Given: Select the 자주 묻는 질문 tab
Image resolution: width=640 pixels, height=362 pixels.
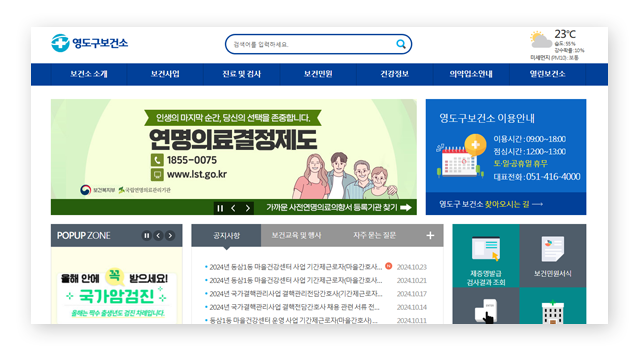Looking at the screenshot, I should point(374,235).
